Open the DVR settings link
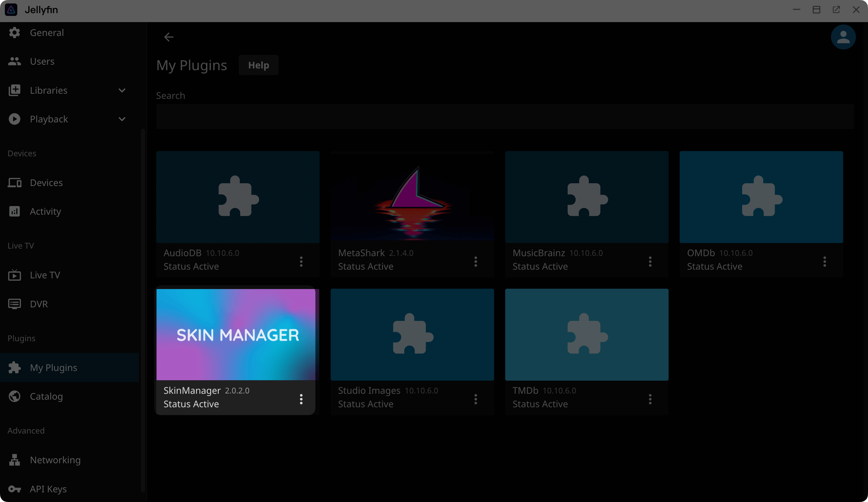Screen dimensions: 868x502 [x=39, y=304]
